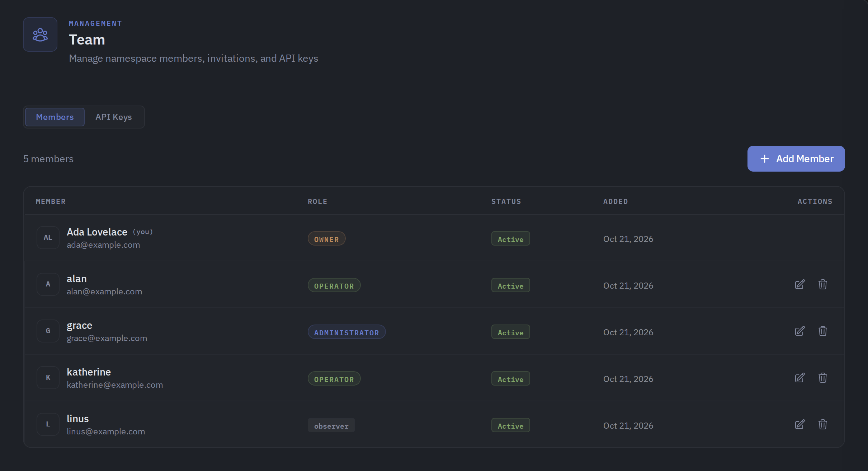Click the A avatar next to alan
868x471 pixels.
pyautogui.click(x=48, y=284)
